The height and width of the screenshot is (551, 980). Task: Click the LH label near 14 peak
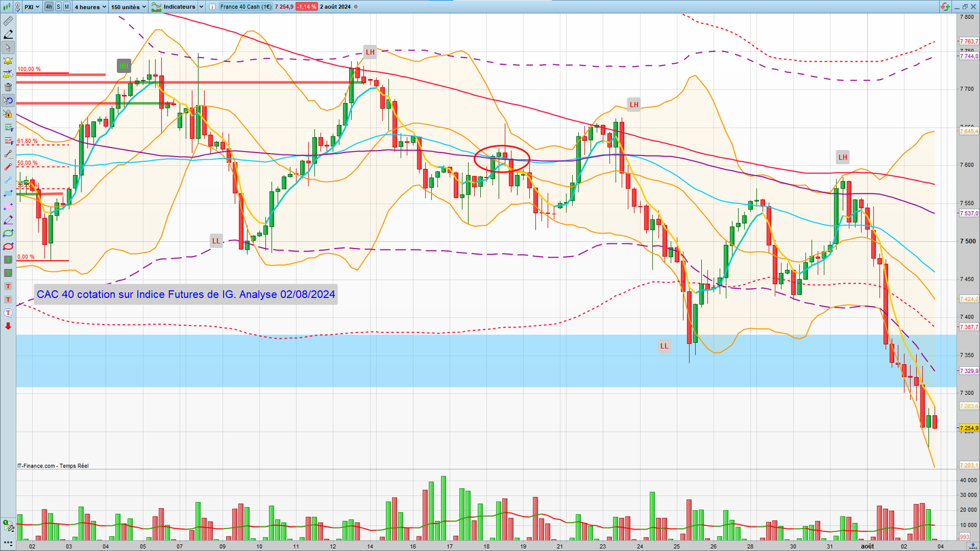[x=370, y=52]
